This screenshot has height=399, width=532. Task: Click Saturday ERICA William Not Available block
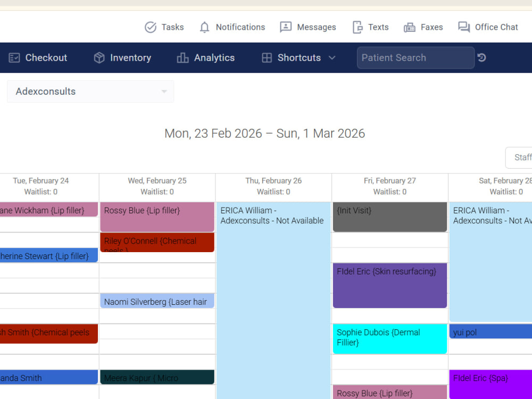tap(491, 262)
